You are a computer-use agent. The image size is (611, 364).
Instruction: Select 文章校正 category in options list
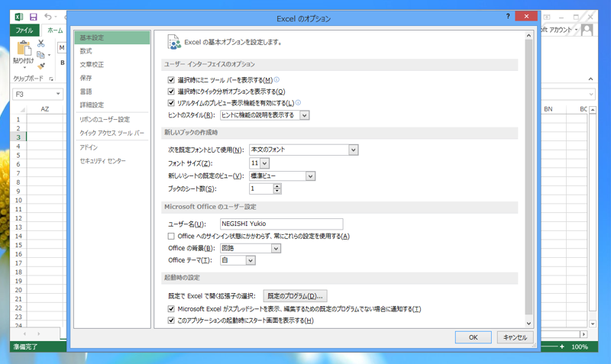[x=112, y=65]
